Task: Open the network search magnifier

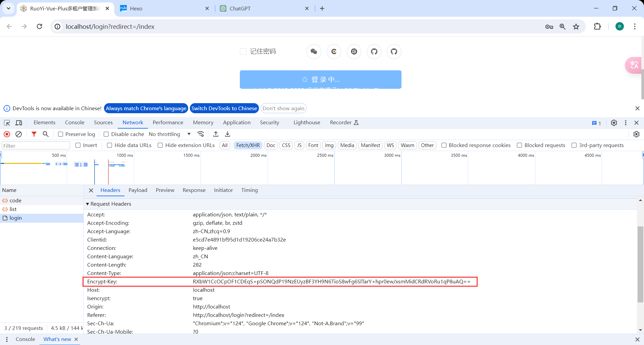Action: [x=46, y=134]
